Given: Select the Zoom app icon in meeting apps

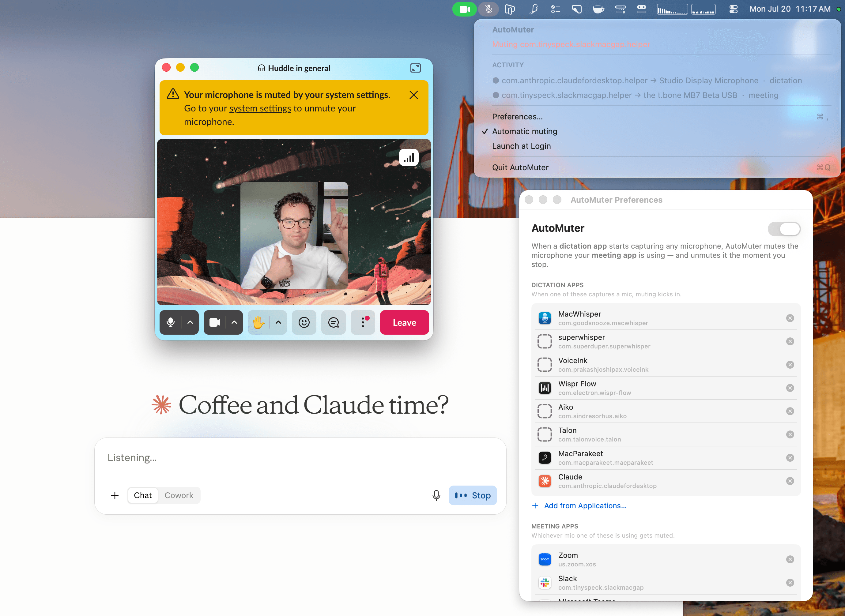Looking at the screenshot, I should pos(545,559).
